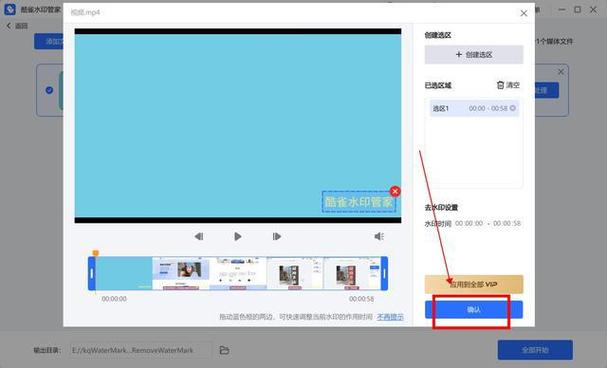Click the last timeline thumbnail frame
Viewport: 607px width, 368px height.
(x=352, y=274)
